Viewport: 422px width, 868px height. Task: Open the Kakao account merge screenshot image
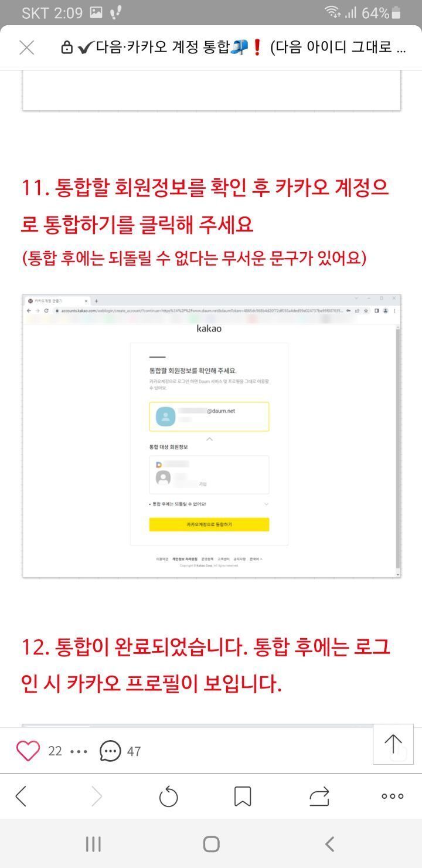click(212, 435)
